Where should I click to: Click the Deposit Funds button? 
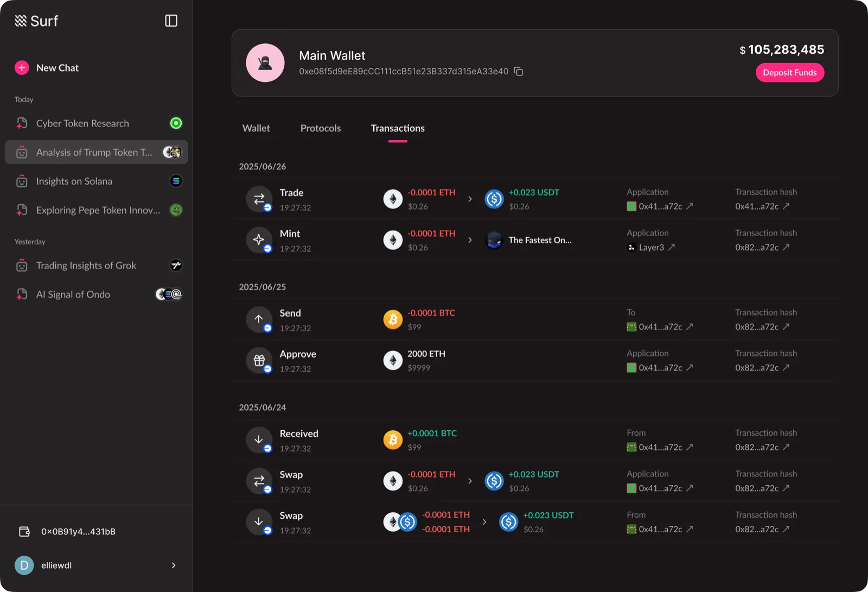[790, 73]
